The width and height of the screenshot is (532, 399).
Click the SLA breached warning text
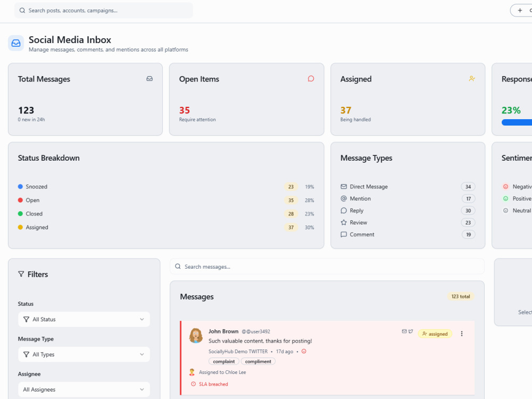point(213,384)
